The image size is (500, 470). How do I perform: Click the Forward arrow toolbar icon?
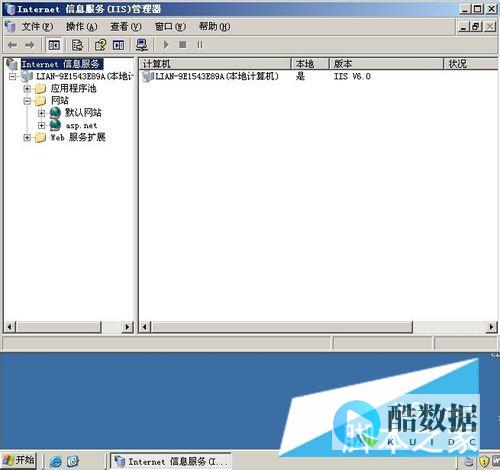(30, 45)
